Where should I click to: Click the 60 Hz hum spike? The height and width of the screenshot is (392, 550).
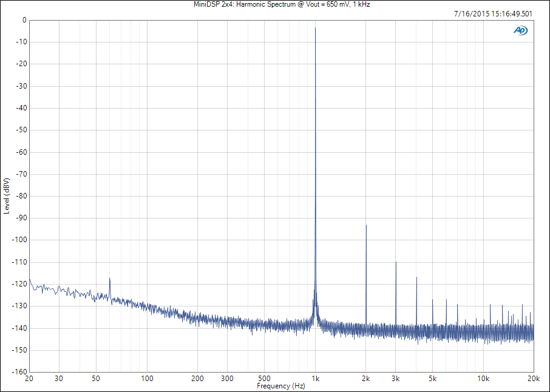click(110, 279)
